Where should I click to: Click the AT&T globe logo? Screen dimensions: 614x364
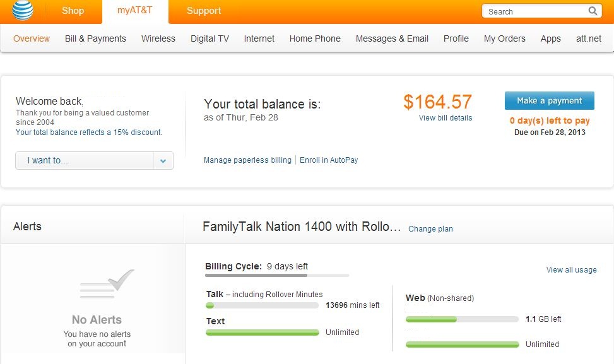click(22, 10)
